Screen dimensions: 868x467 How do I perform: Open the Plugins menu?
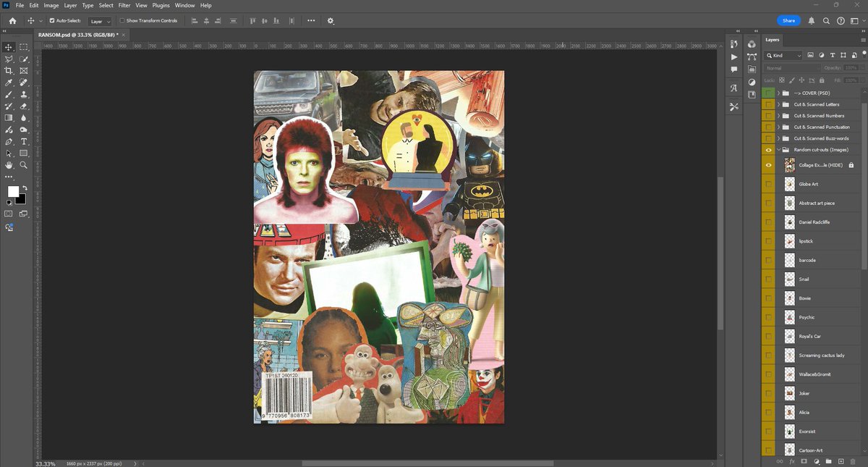pyautogui.click(x=161, y=5)
